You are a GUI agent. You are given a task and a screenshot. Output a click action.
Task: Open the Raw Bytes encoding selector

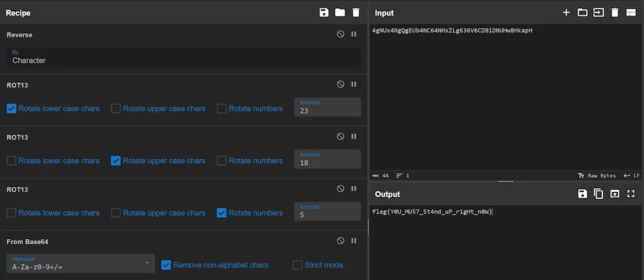tap(596, 176)
